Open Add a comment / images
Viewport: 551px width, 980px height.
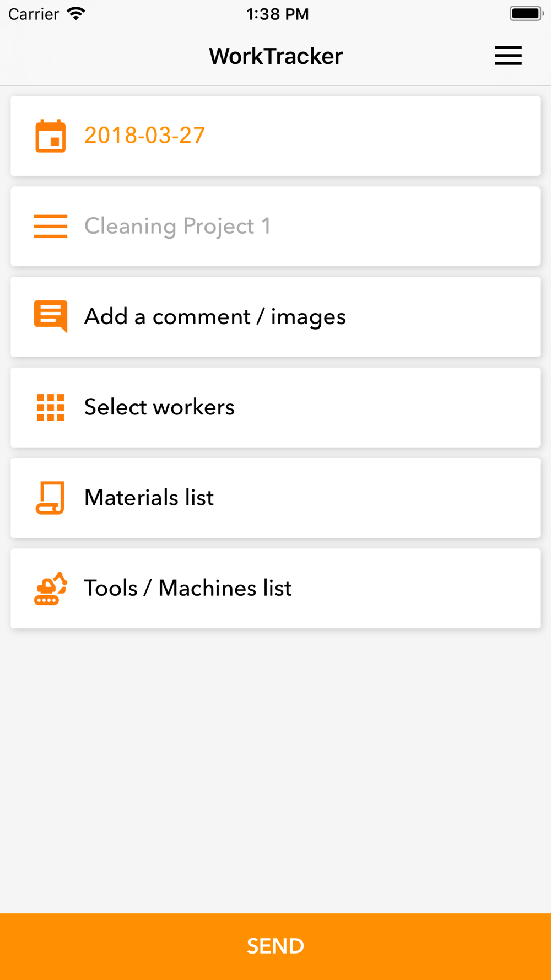[x=275, y=317]
